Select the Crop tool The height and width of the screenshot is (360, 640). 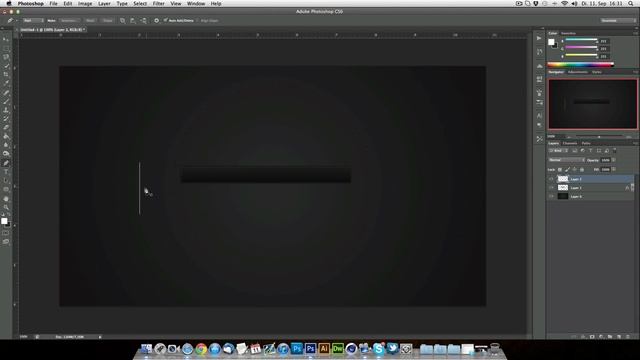pos(6,75)
